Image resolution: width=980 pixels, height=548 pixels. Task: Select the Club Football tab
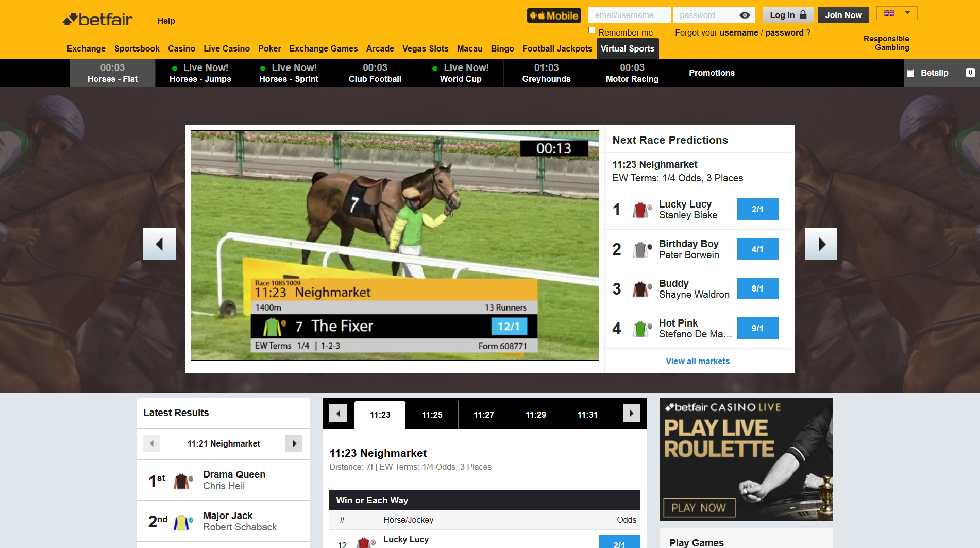375,73
